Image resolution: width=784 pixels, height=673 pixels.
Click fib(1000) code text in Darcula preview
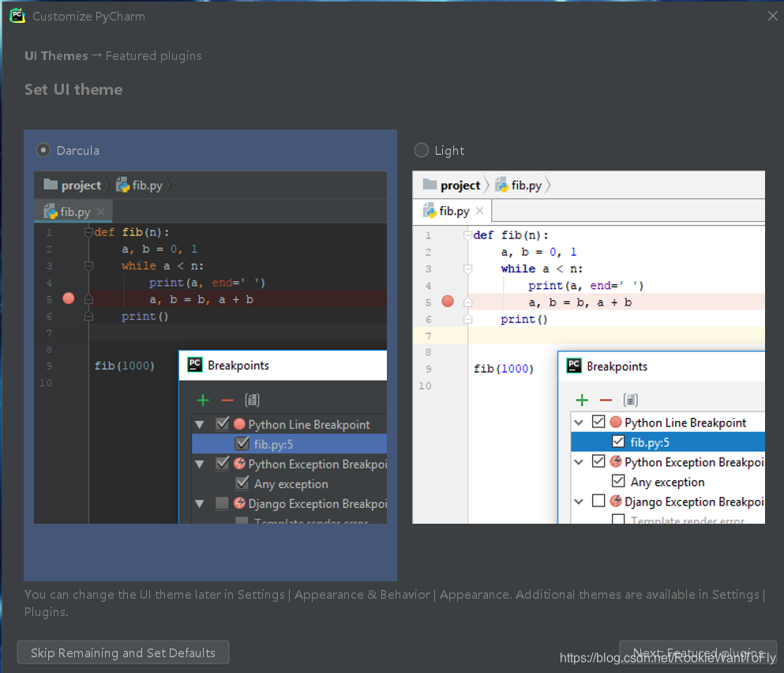pos(125,366)
